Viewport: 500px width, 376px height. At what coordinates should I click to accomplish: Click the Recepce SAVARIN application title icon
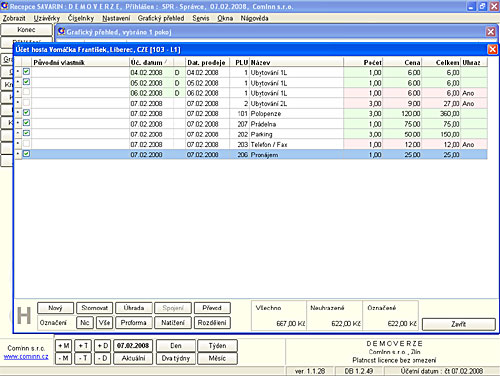click(x=5, y=6)
